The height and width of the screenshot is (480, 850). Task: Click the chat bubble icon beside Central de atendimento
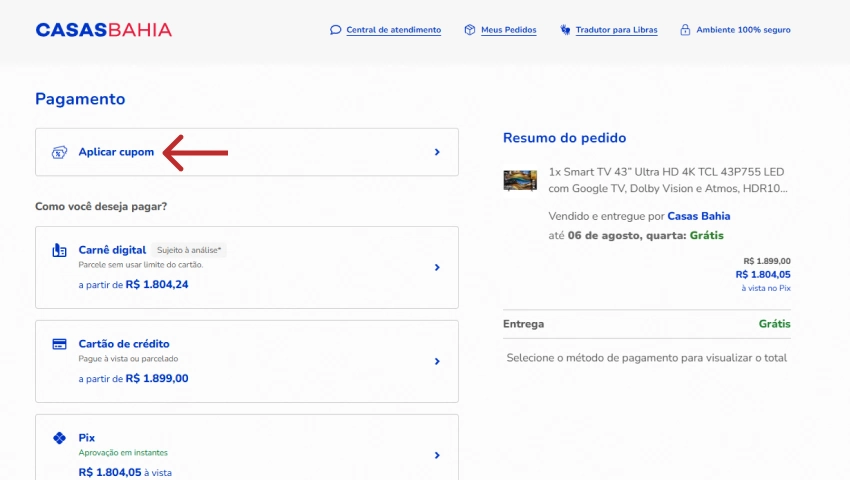tap(336, 30)
